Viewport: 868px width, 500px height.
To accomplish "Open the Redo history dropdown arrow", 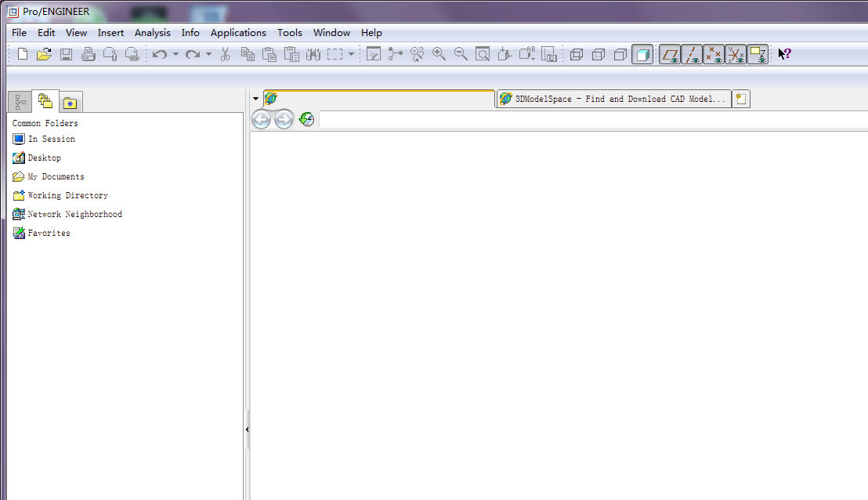I will (x=208, y=54).
